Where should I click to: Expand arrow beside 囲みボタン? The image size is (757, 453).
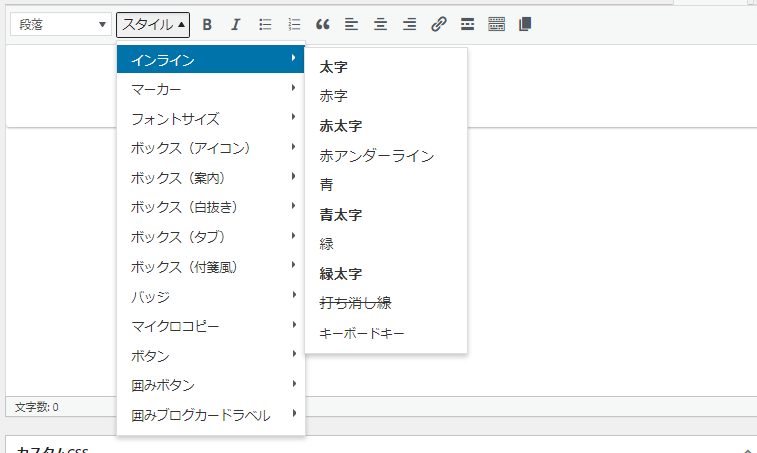point(293,383)
